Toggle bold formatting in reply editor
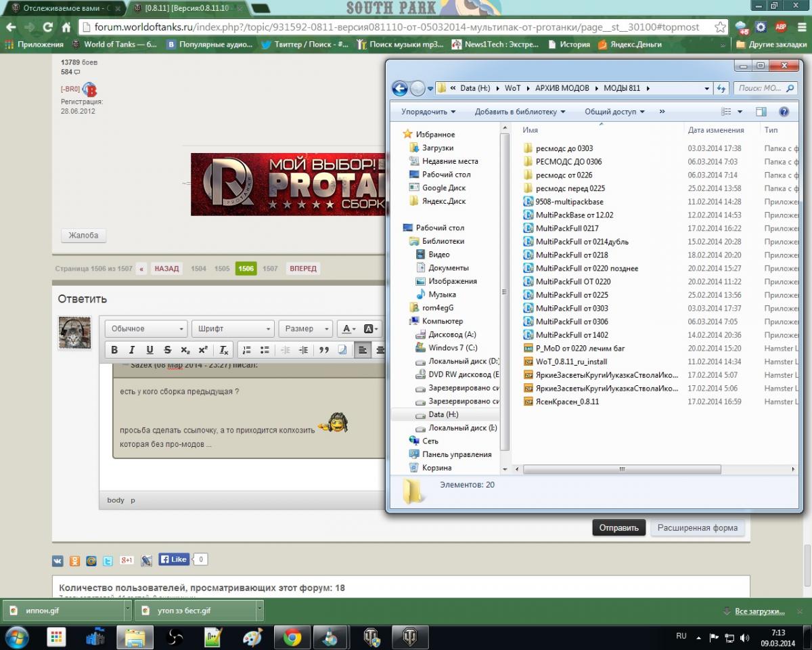The image size is (812, 650). tap(114, 350)
